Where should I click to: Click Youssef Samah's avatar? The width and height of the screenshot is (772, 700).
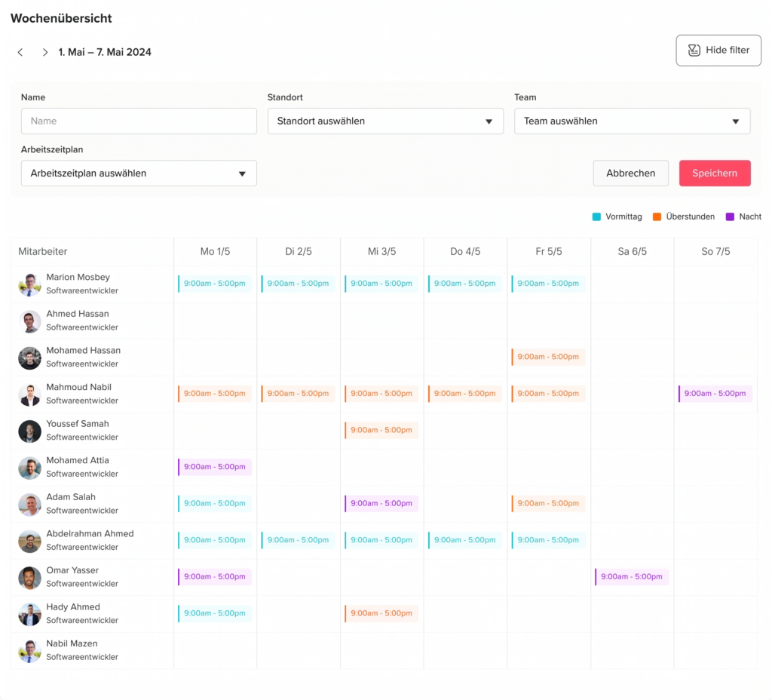point(30,431)
